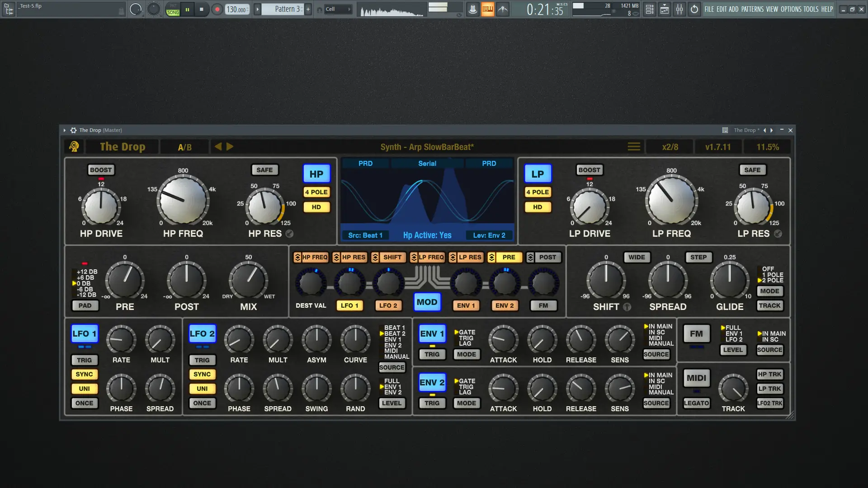Open the PATTERNS menu
This screenshot has width=868, height=488.
pos(752,9)
